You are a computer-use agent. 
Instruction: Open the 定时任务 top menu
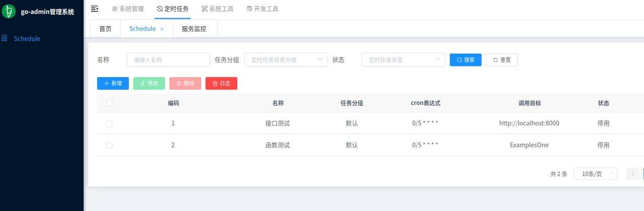pyautogui.click(x=173, y=9)
